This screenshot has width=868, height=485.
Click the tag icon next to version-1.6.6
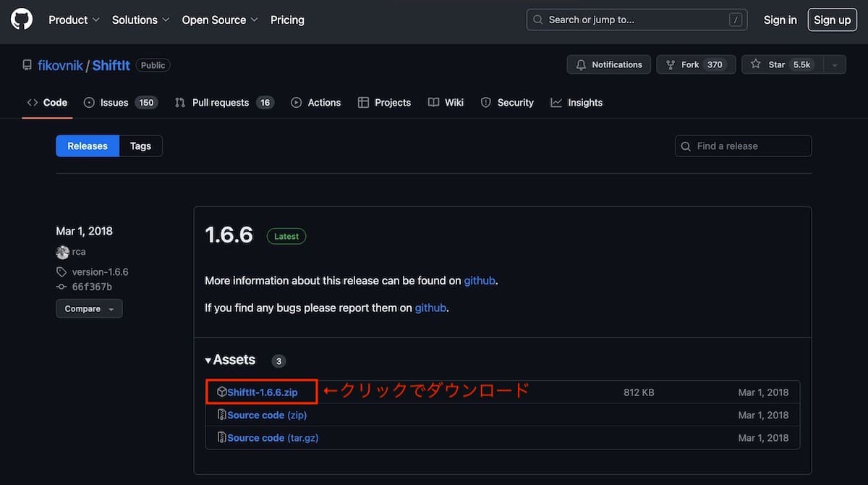pyautogui.click(x=62, y=272)
